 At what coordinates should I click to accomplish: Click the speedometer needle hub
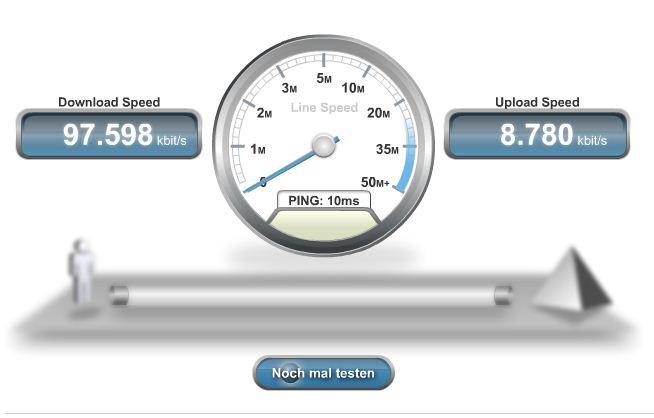coord(324,146)
